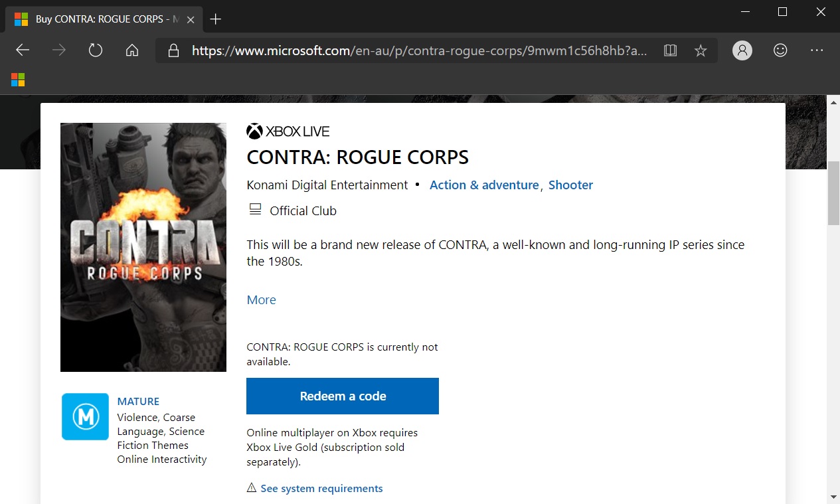Click the warning triangle beside system requirements
The width and height of the screenshot is (840, 504).
tap(252, 488)
